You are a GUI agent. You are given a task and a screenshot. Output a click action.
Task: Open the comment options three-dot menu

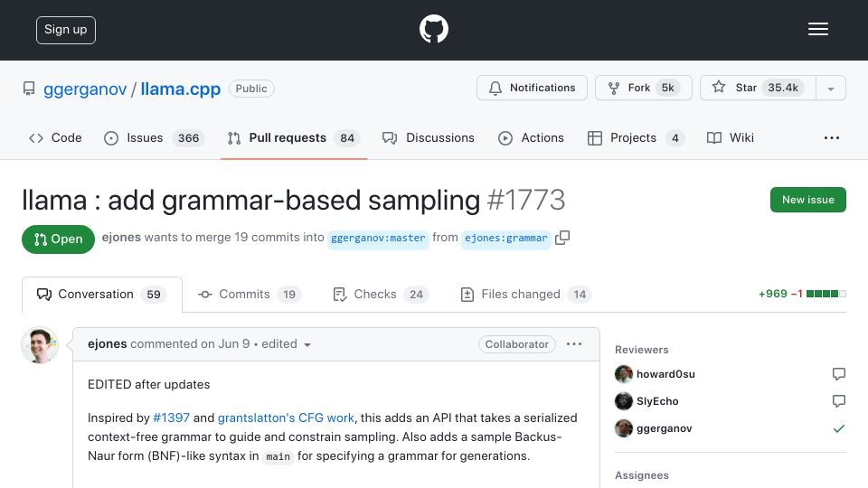[x=574, y=344]
